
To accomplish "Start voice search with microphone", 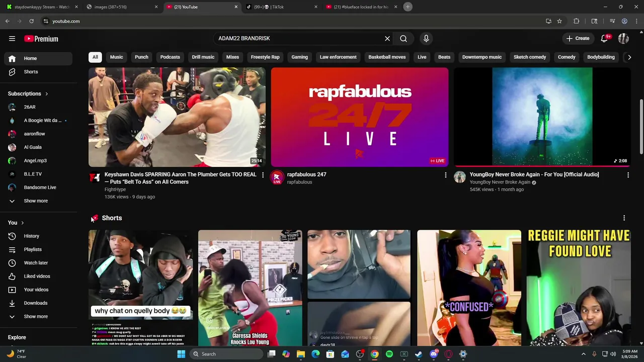I will coord(426,39).
